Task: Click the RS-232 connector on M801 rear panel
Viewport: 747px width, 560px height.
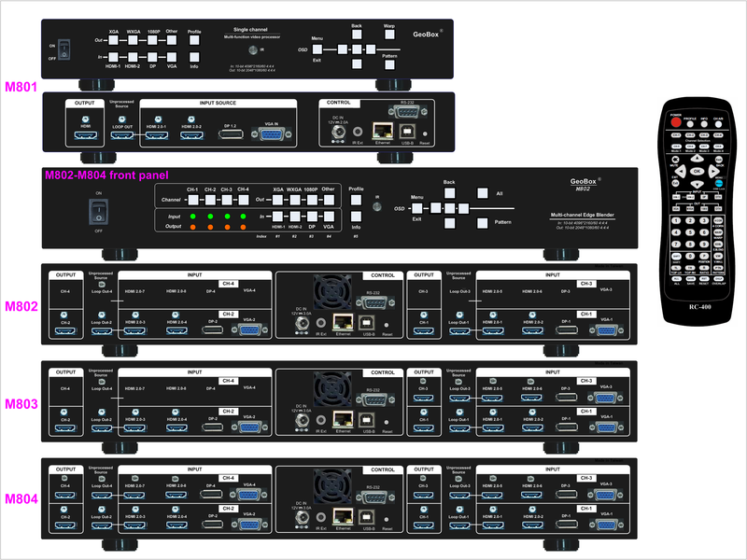Action: click(407, 112)
